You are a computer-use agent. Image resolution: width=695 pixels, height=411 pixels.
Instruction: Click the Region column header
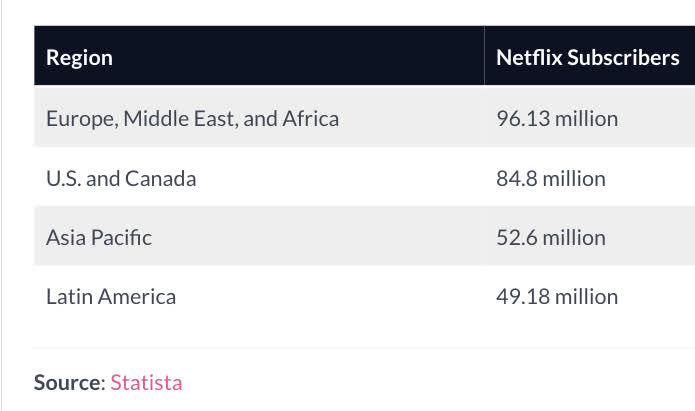click(x=79, y=57)
